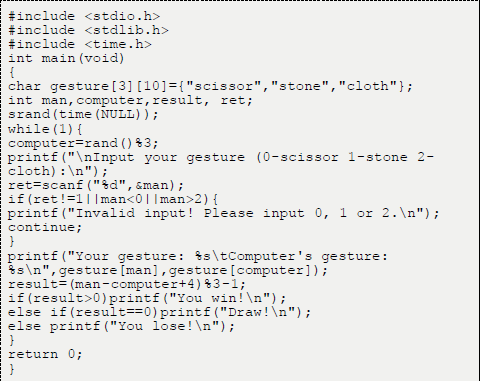Click the 'computer=rand()%3;' line

(x=83, y=143)
